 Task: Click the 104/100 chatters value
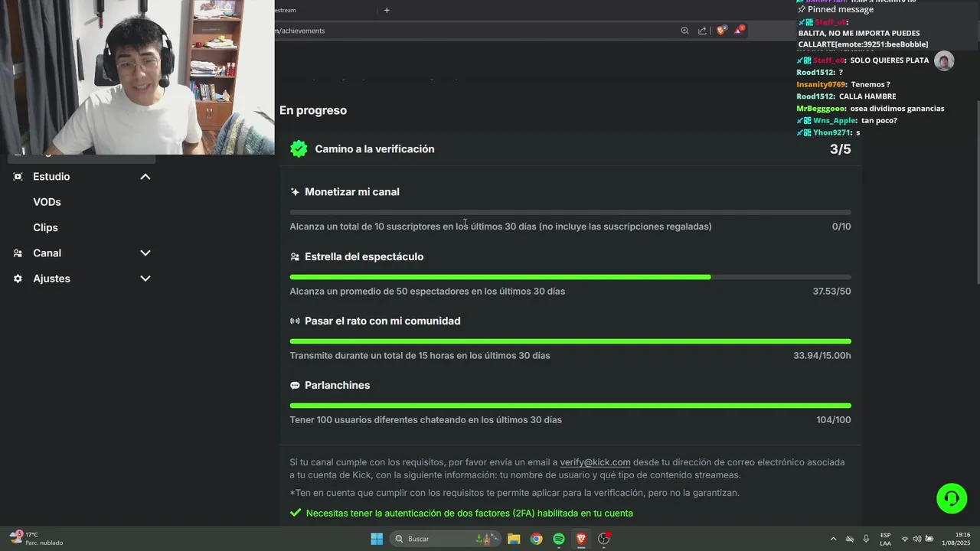pos(833,420)
